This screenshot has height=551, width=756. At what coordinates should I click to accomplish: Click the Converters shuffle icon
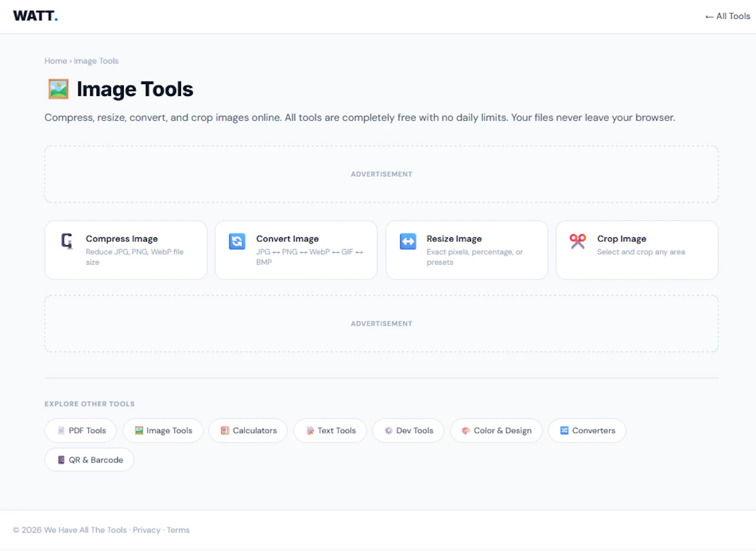click(564, 430)
